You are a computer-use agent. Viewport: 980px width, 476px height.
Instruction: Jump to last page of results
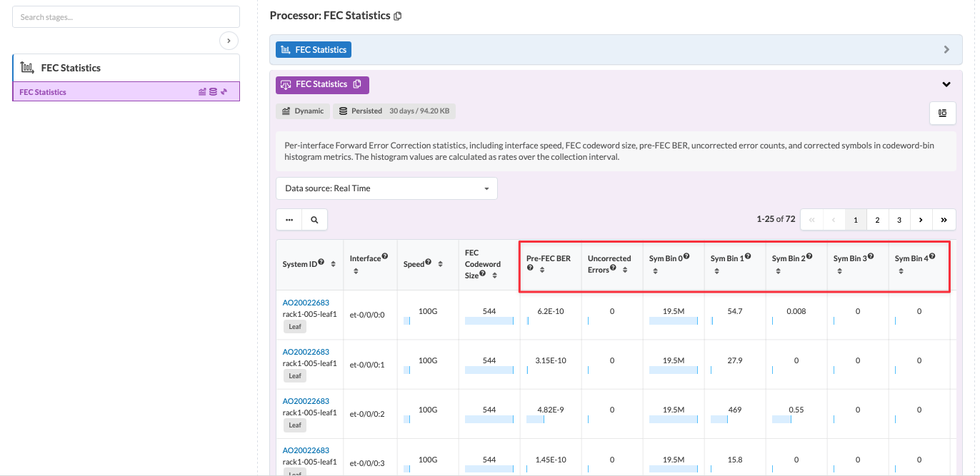tap(944, 220)
